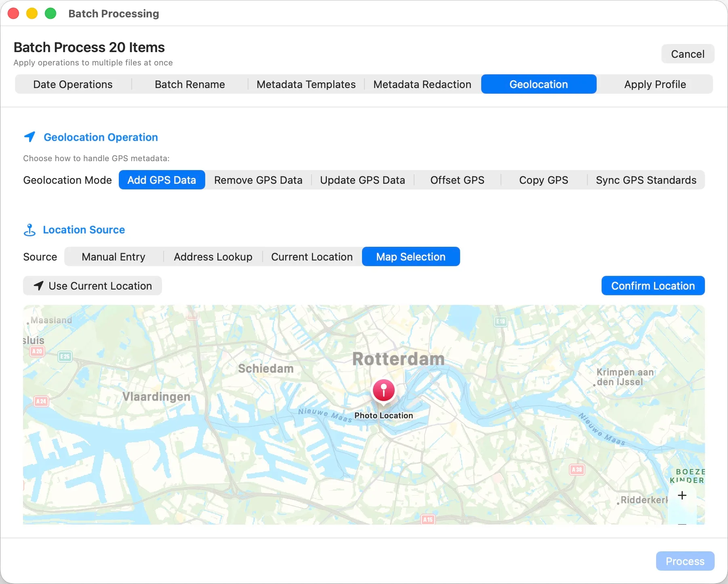Click the zoom in (+) control on the map

[x=682, y=495]
